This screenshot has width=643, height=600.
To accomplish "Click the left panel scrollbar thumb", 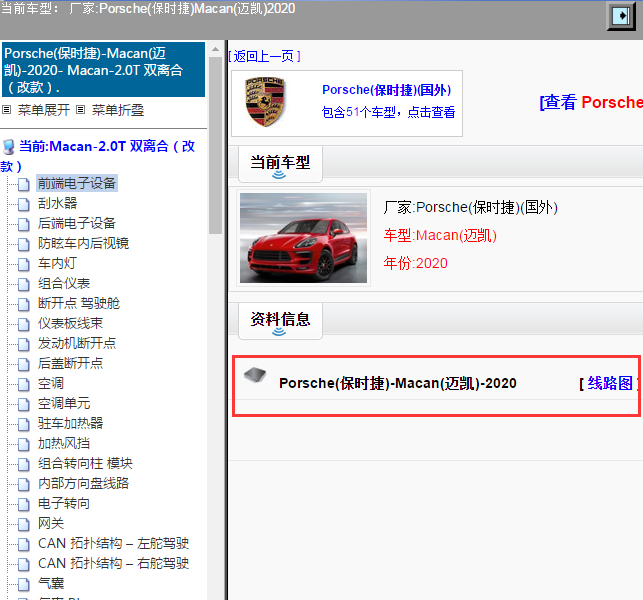I will click(x=215, y=145).
